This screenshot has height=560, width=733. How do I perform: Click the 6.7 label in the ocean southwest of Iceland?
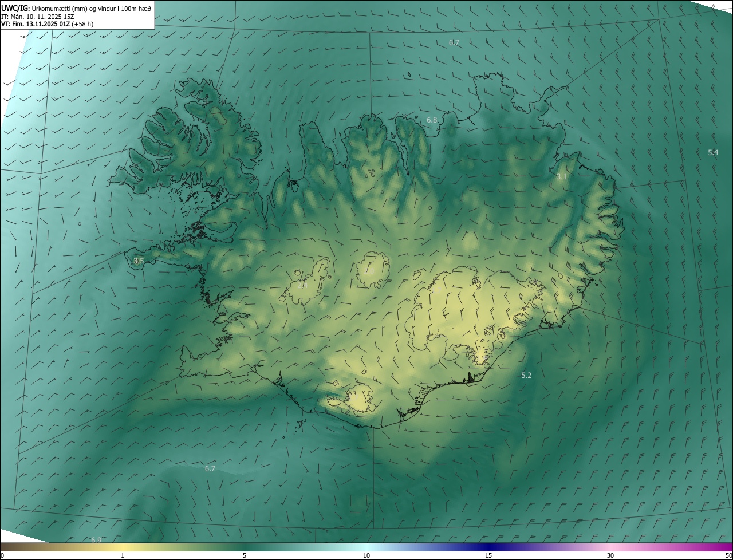coord(210,469)
